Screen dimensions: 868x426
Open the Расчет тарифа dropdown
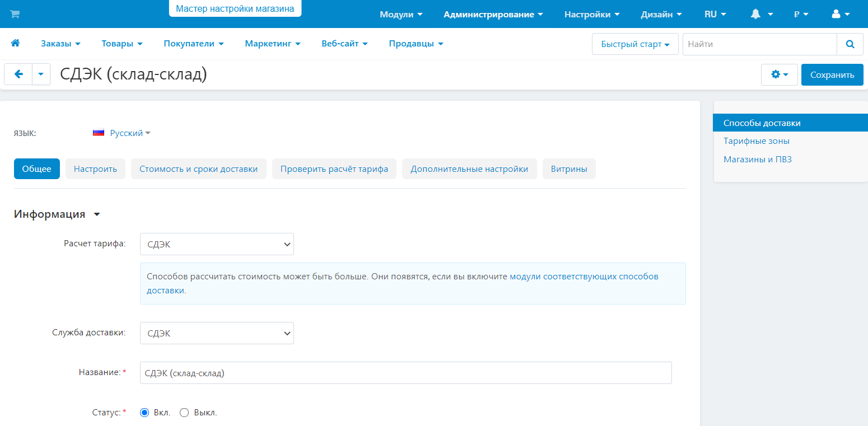[217, 244]
